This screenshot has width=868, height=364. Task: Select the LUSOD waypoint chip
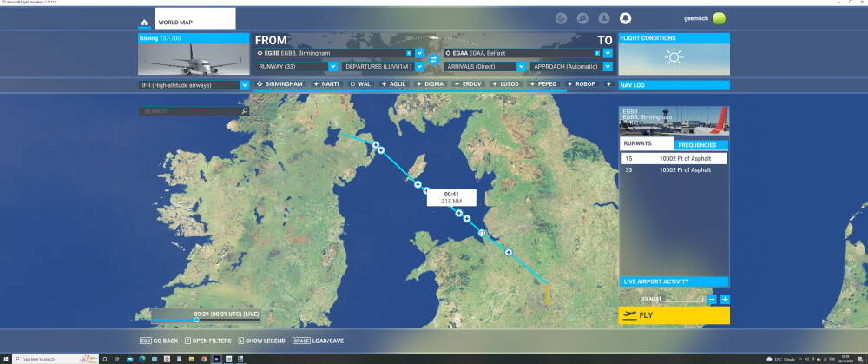[x=505, y=83]
